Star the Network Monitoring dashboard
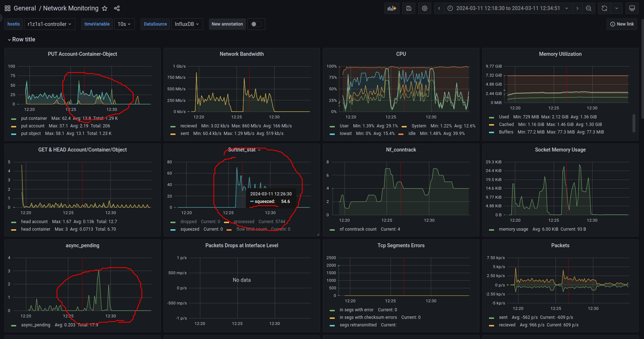This screenshot has width=644, height=339. (x=105, y=8)
